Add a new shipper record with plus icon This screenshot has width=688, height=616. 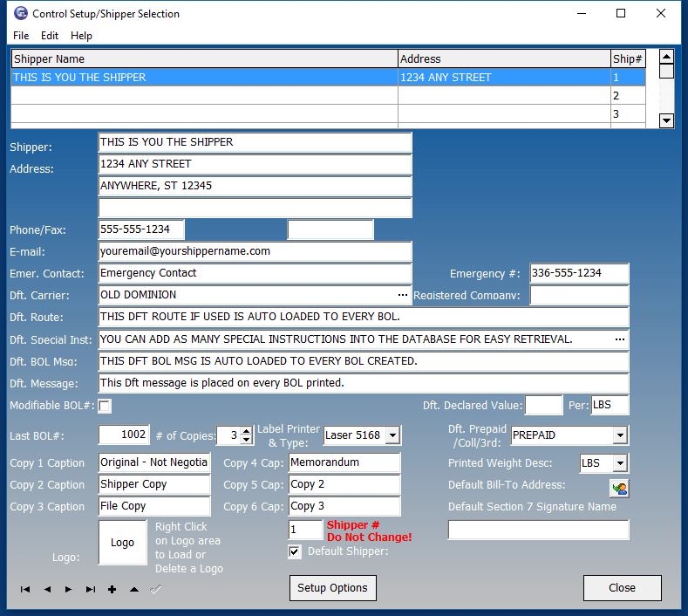point(112,589)
